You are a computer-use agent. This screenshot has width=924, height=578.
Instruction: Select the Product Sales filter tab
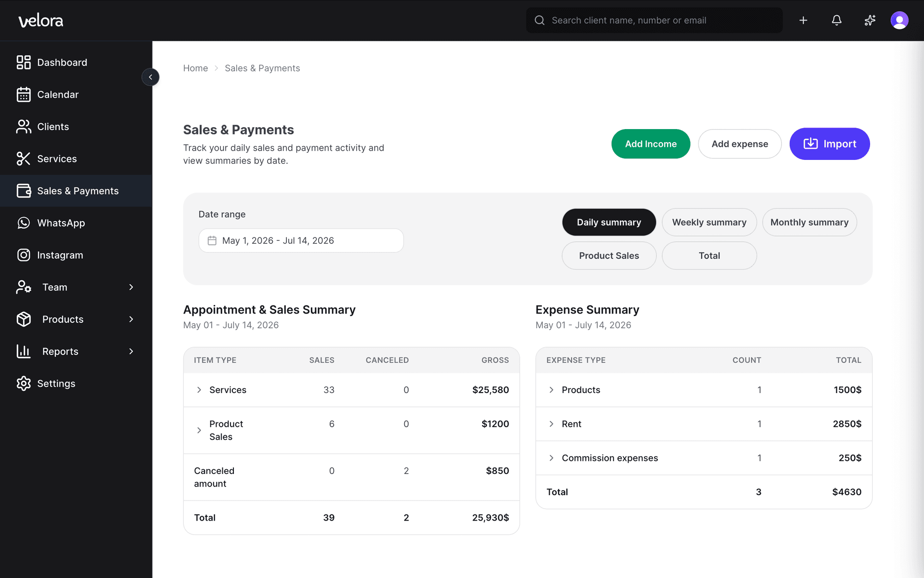(x=609, y=255)
